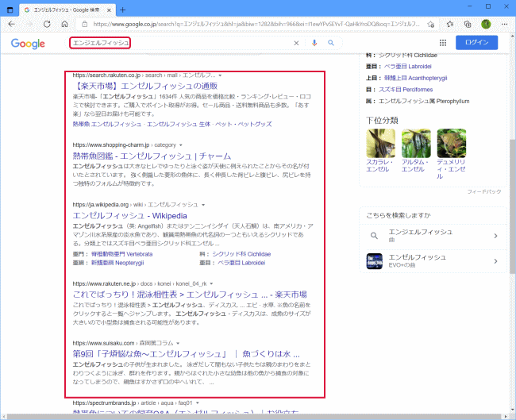Click the ログイン button
The height and width of the screenshot is (420, 516).
476,42
